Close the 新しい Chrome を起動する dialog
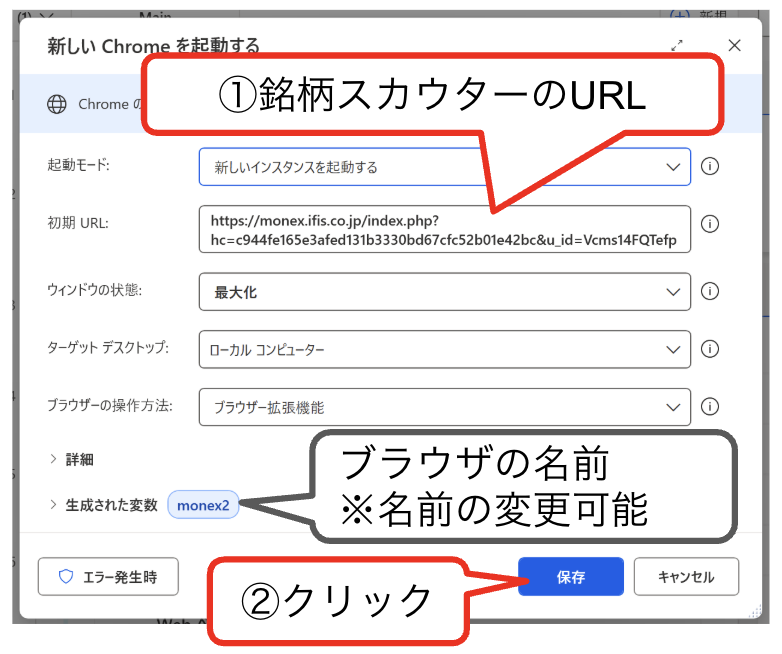This screenshot has height=654, width=782. [734, 45]
